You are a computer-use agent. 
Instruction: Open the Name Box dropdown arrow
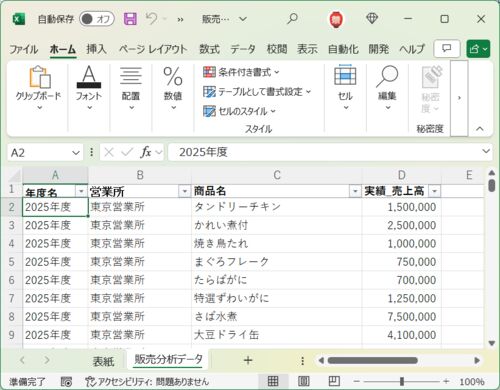[x=76, y=153]
